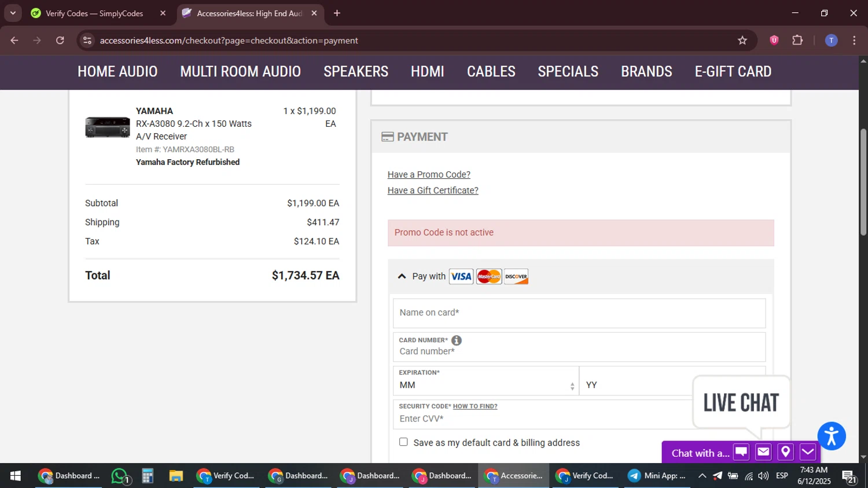Click Have a Promo Code link

[x=429, y=174]
